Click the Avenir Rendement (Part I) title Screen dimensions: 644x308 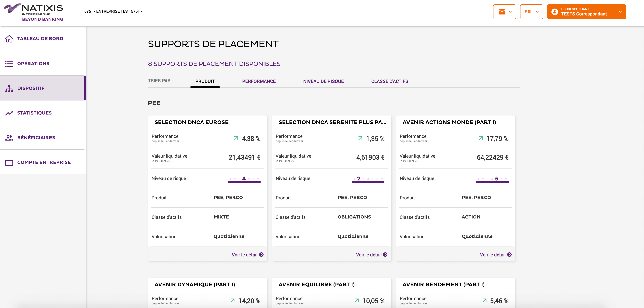click(444, 284)
